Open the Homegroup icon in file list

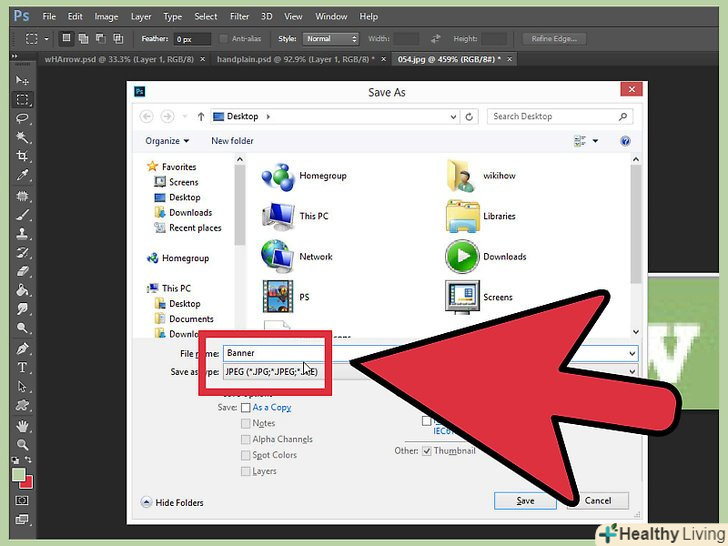pyautogui.click(x=277, y=176)
